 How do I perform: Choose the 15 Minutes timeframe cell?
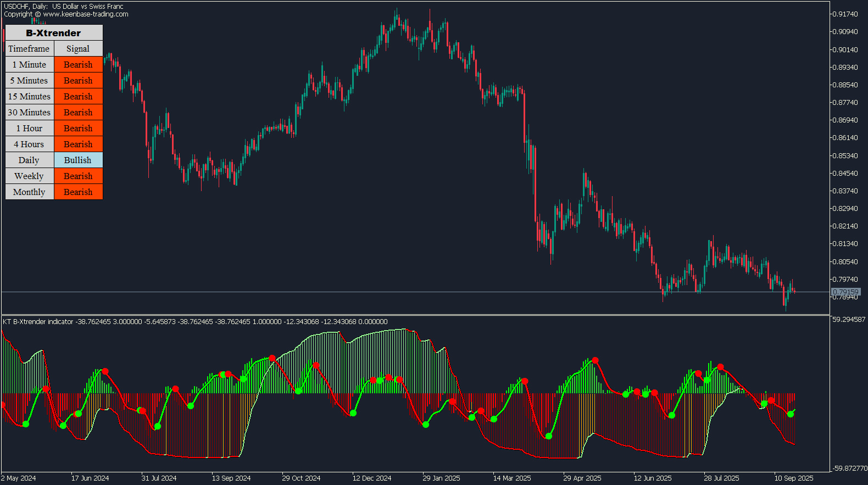pos(30,97)
